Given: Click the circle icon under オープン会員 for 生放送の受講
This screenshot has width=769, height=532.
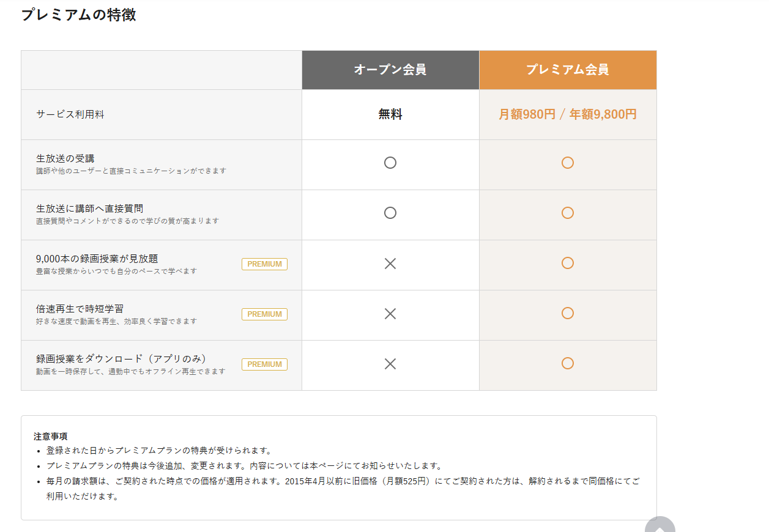Looking at the screenshot, I should pos(390,163).
